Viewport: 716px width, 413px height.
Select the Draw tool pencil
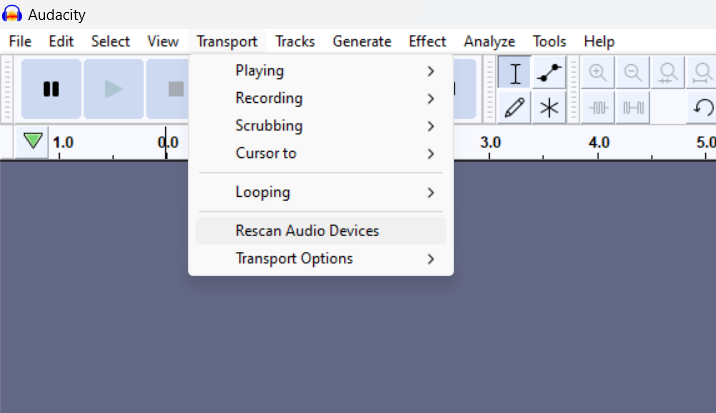(x=515, y=108)
